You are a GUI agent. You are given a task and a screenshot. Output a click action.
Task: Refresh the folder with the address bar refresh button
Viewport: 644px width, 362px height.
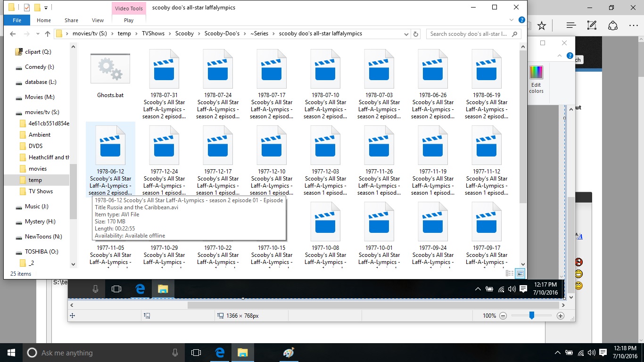pyautogui.click(x=416, y=34)
